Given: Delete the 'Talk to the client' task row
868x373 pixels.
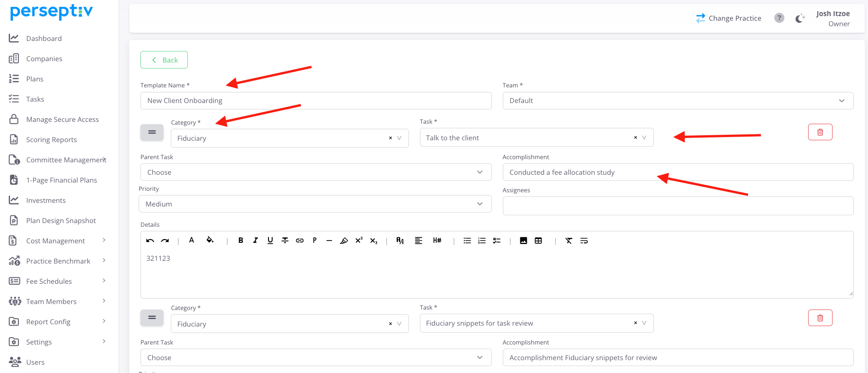Looking at the screenshot, I should pos(820,132).
